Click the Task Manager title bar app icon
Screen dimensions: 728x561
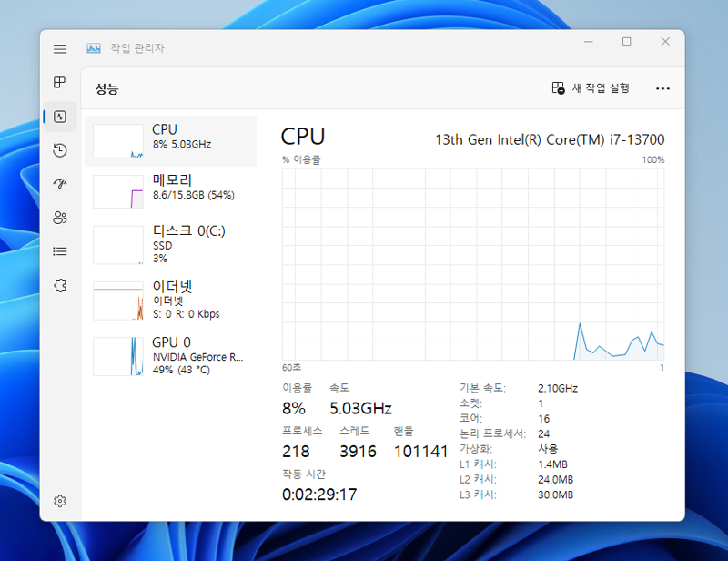94,48
